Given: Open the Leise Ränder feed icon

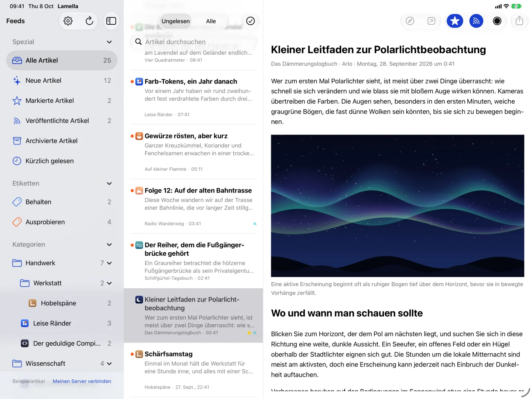Looking at the screenshot, I should [25, 323].
